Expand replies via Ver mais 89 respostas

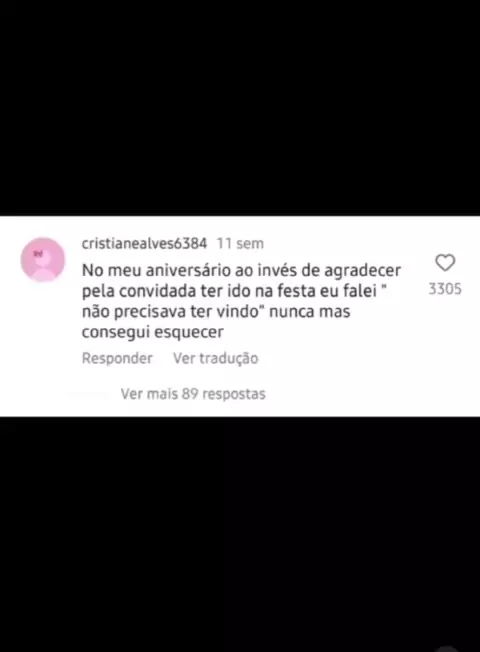click(x=193, y=394)
